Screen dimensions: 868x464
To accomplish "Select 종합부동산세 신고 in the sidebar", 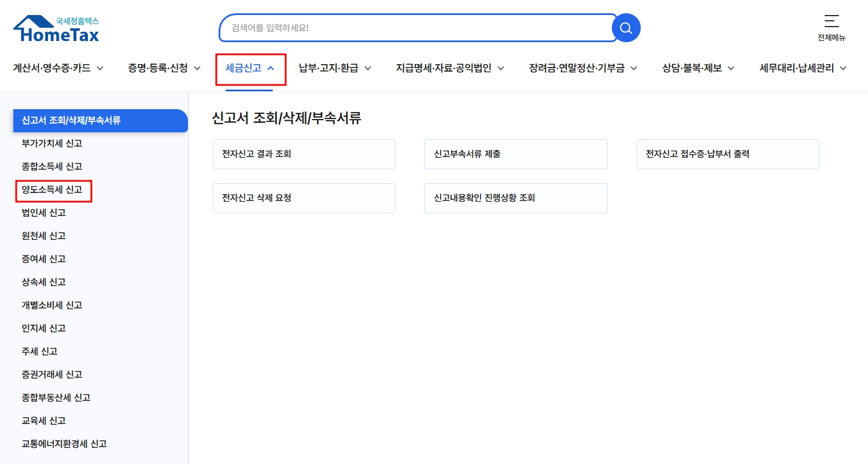I will (55, 398).
